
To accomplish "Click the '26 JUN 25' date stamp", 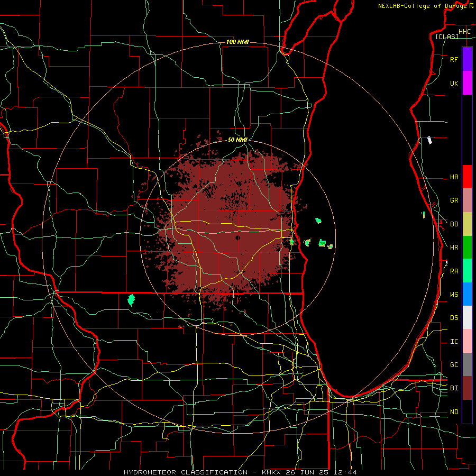I will click(x=307, y=472).
